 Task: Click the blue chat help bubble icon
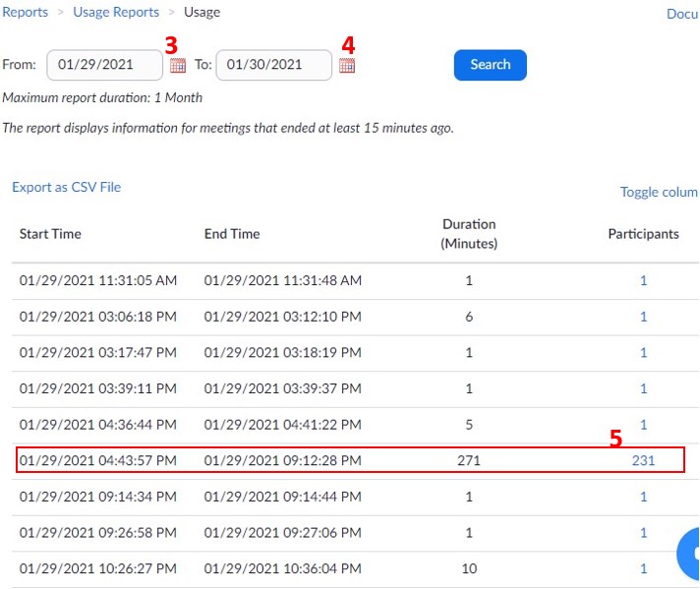click(691, 554)
